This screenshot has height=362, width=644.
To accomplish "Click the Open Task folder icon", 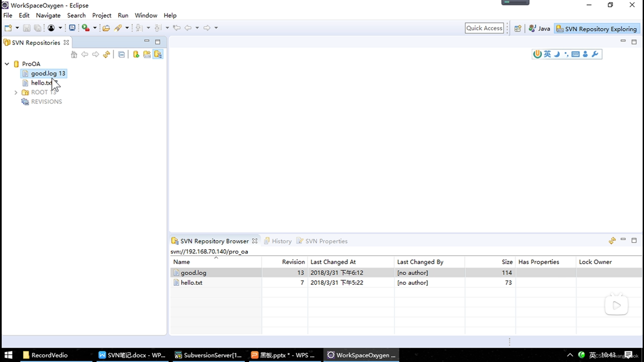I will [106, 28].
